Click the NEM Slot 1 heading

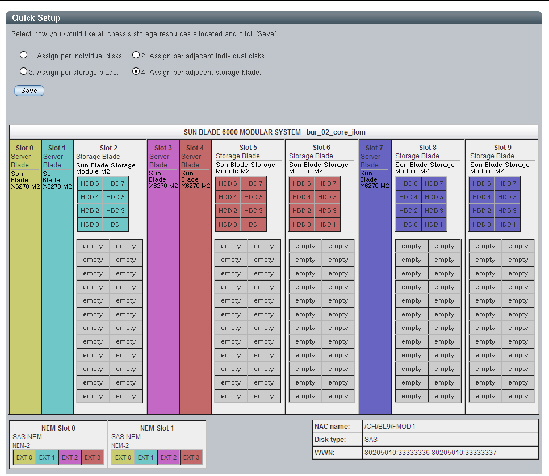157,428
